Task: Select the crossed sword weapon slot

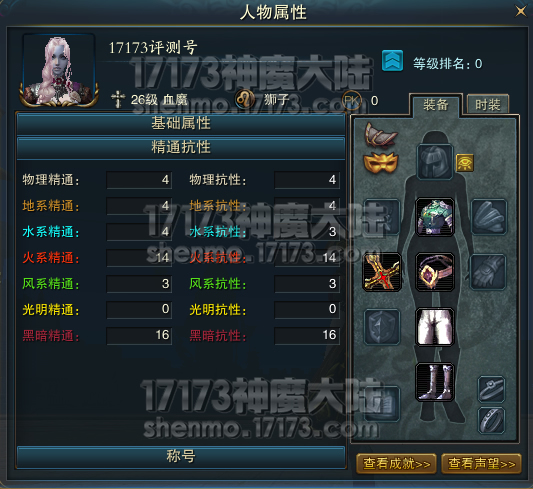Action: click(382, 272)
